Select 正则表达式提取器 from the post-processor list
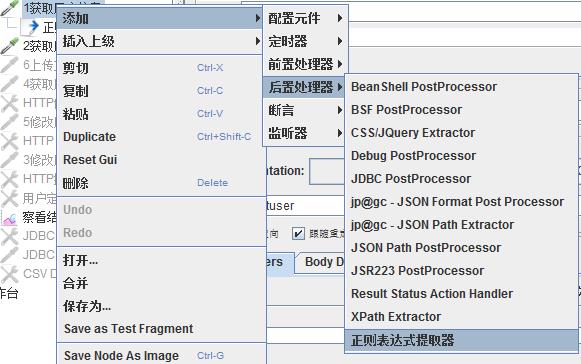Image resolution: width=581 pixels, height=364 pixels. pyautogui.click(x=461, y=340)
